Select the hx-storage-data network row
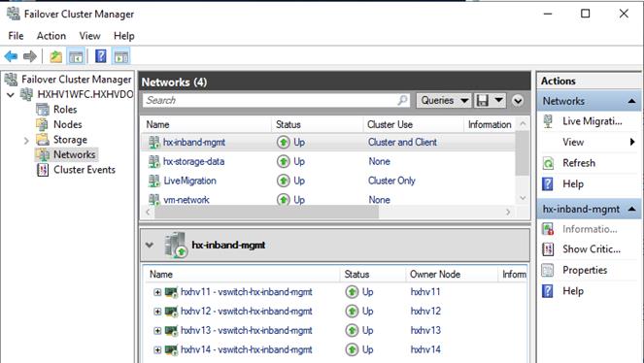Viewport: 644px width, 363px height. tap(328, 162)
